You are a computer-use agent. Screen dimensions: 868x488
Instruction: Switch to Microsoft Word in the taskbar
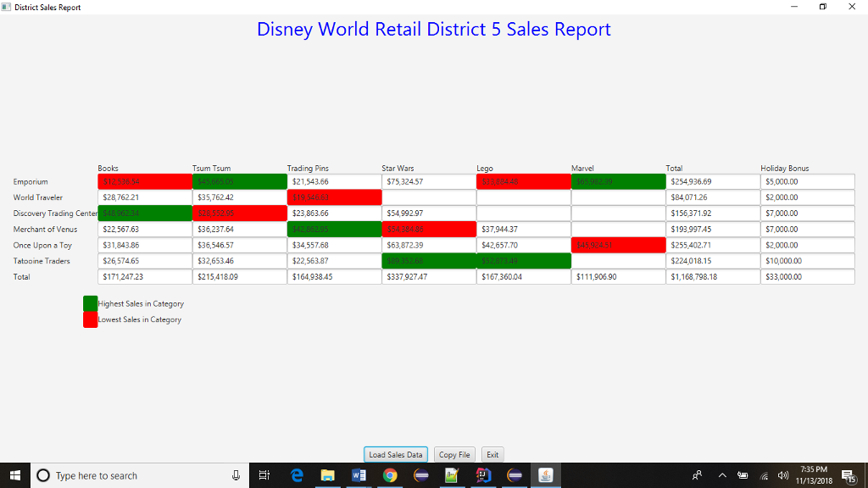click(x=359, y=475)
